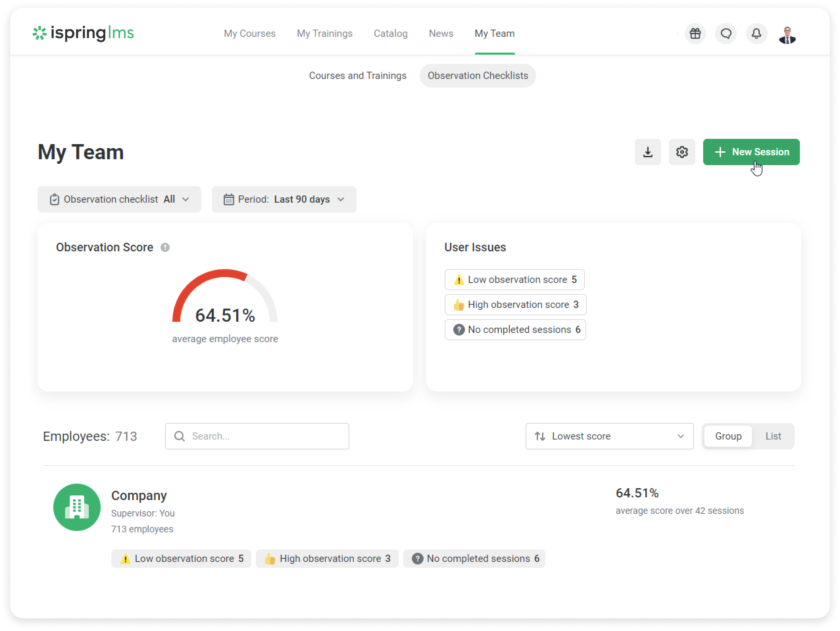This screenshot has width=840, height=631.
Task: Click No completed sessions tag under Company
Action: click(x=474, y=558)
